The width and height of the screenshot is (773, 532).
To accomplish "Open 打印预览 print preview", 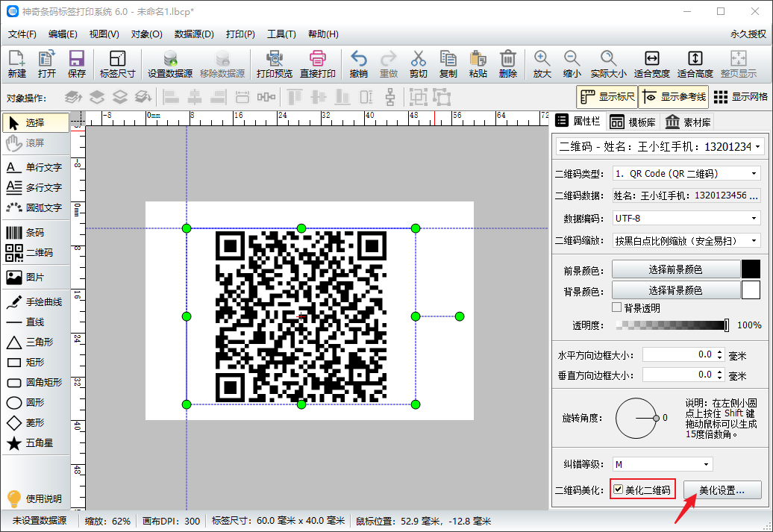I will click(x=274, y=64).
